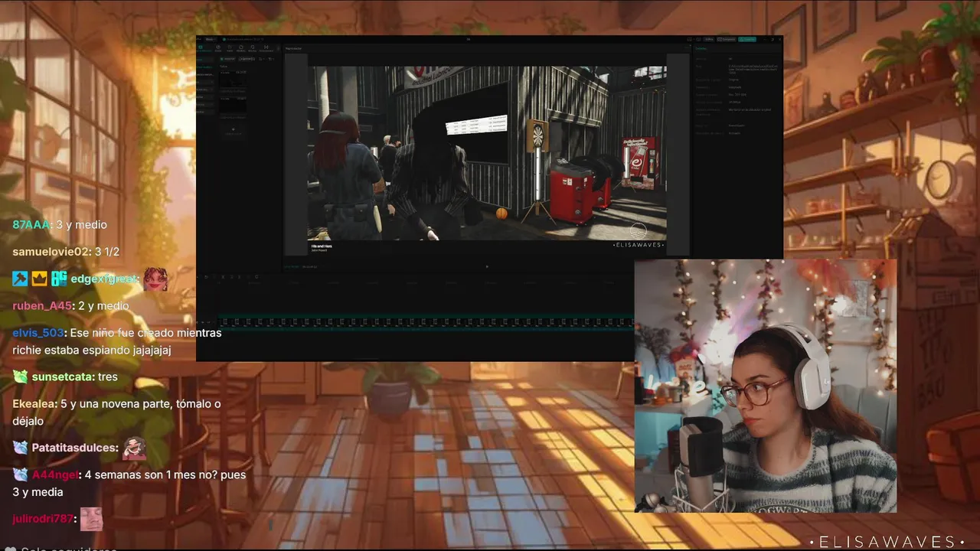Click chat username samuelovie02
The width and height of the screenshot is (980, 551).
coord(51,252)
